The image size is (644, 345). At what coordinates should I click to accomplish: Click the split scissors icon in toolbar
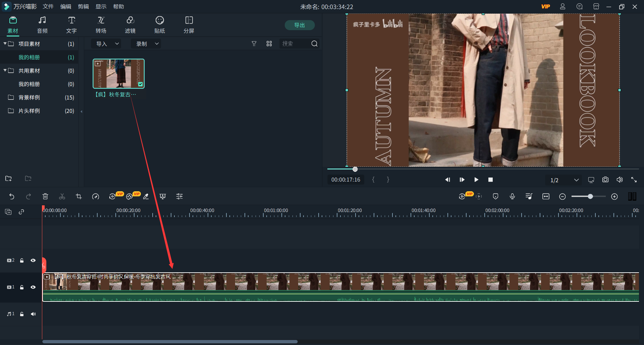[62, 197]
